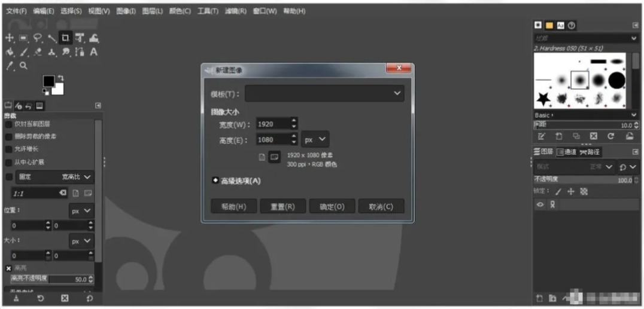Choose the Eraser tool
This screenshot has width=644, height=309.
point(37,52)
